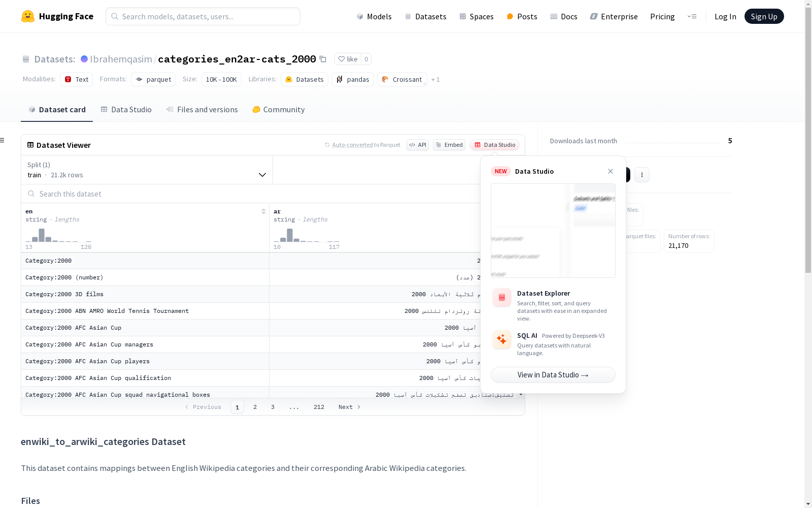Click the Embed button
This screenshot has height=508, width=812.
(x=449, y=145)
